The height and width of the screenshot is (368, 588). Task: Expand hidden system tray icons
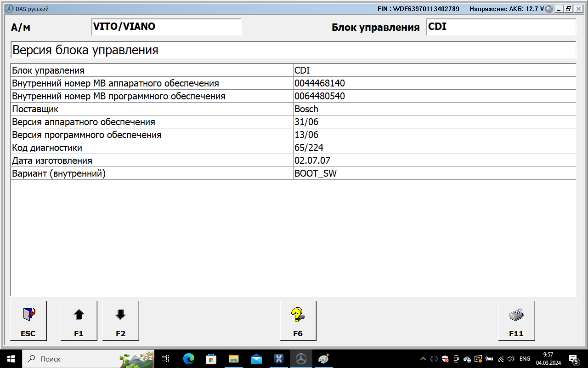click(x=423, y=359)
